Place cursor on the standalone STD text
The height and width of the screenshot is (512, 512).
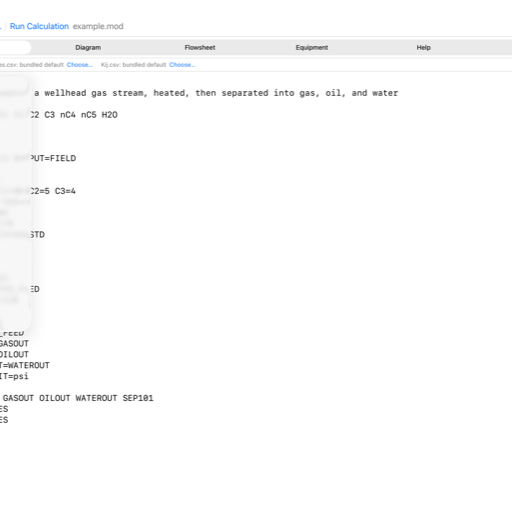[x=37, y=235]
